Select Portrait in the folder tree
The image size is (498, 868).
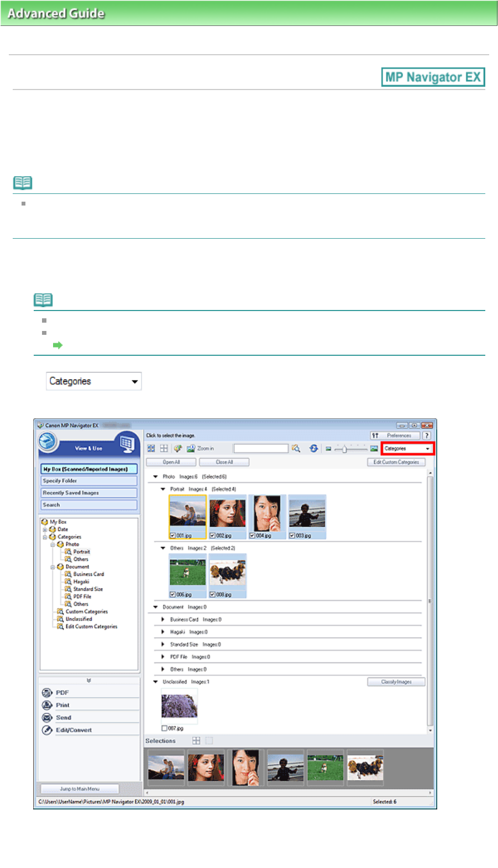click(x=81, y=551)
